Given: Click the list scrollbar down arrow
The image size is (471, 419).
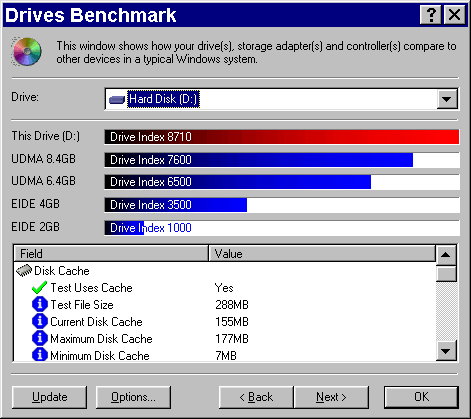Looking at the screenshot, I should point(446,351).
